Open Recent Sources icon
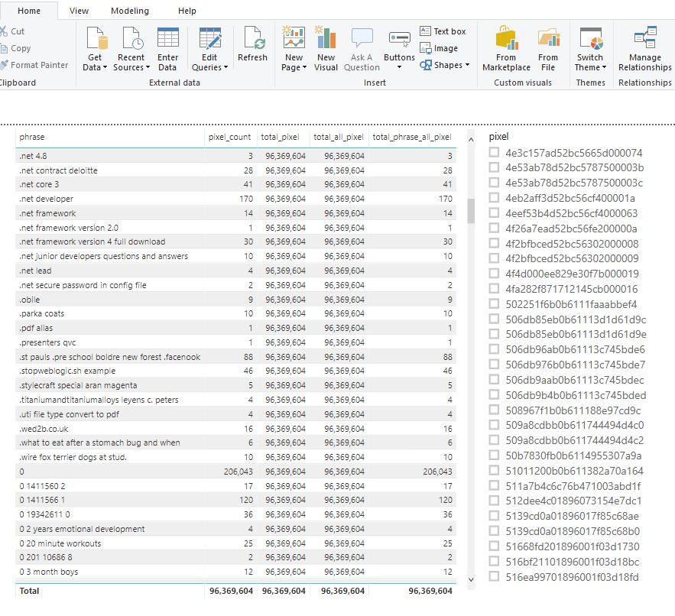 click(133, 38)
